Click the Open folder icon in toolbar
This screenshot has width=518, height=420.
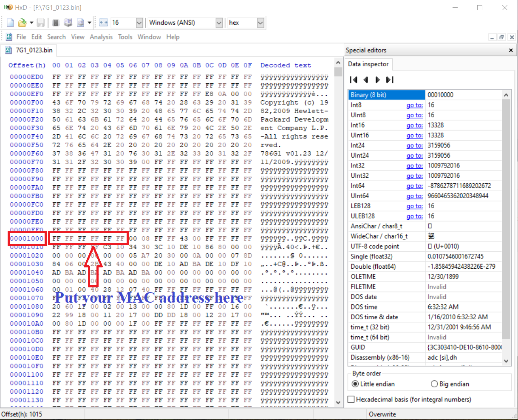[22, 23]
